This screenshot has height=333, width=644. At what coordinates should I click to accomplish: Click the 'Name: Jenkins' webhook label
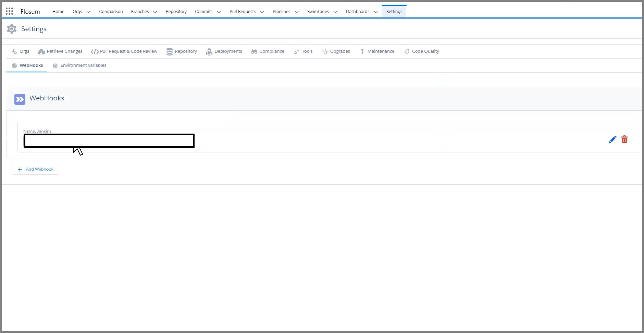(x=37, y=131)
